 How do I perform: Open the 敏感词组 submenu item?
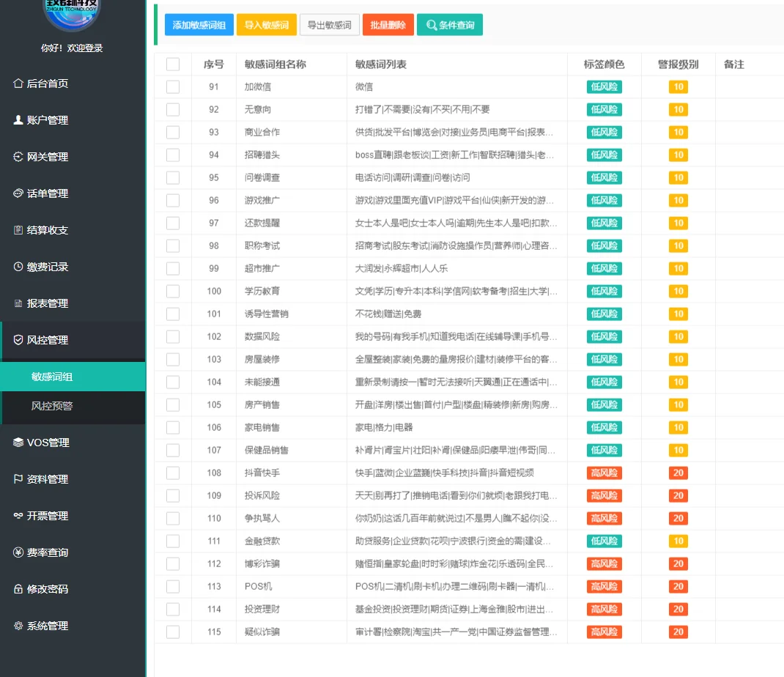(73, 377)
